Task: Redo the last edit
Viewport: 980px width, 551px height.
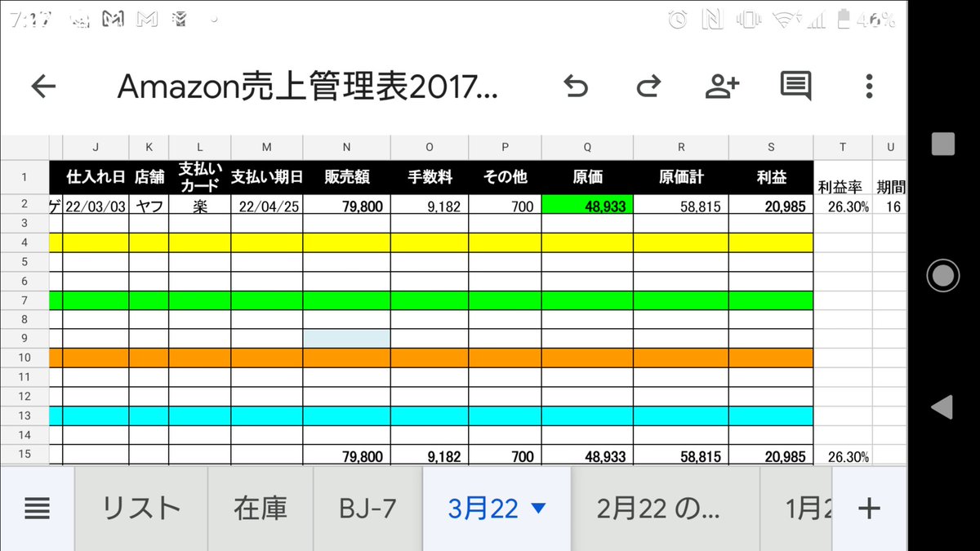Action: pos(648,87)
